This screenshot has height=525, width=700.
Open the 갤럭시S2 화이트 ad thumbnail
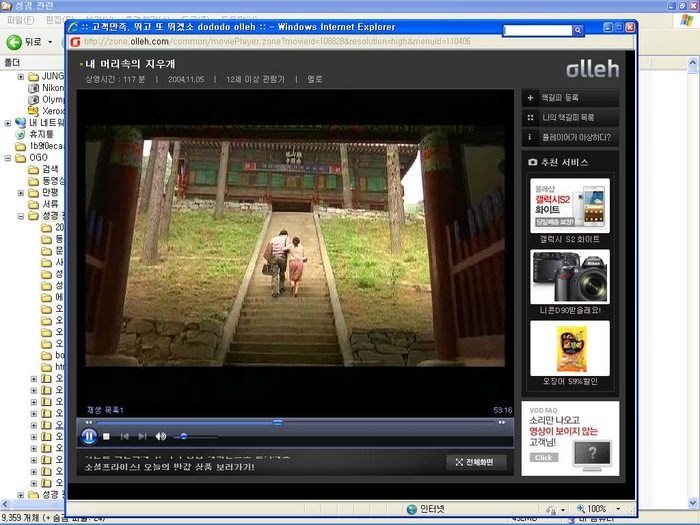[x=570, y=205]
